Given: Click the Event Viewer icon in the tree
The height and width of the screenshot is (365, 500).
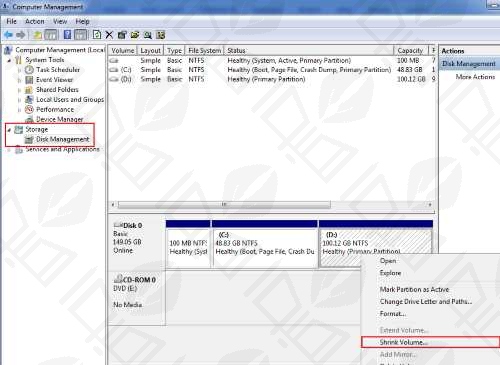Looking at the screenshot, I should [x=29, y=80].
